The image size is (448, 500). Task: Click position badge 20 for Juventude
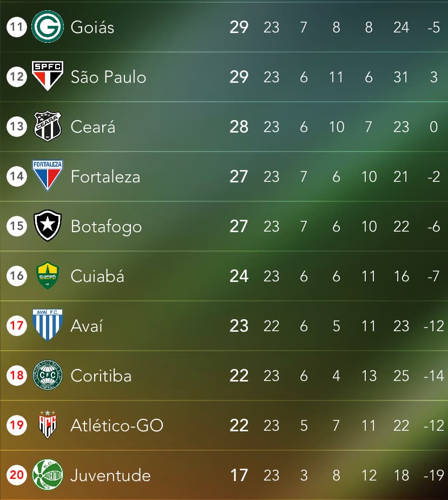point(17,475)
